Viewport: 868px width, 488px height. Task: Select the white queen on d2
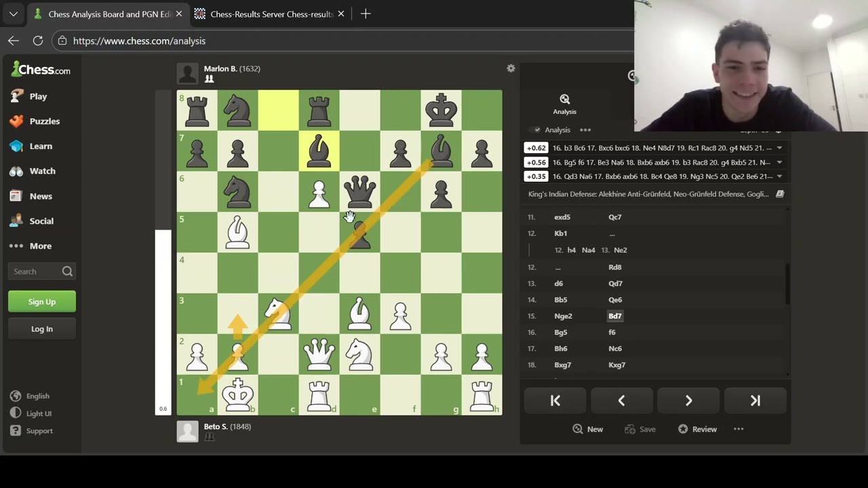319,354
